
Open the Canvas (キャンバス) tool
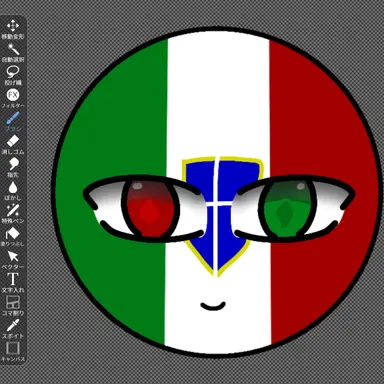pyautogui.click(x=13, y=352)
